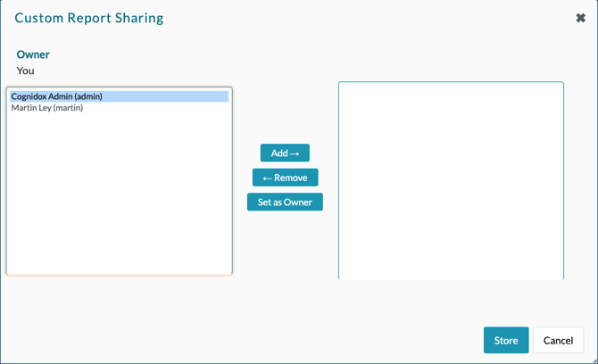Viewport: 598px width, 364px height.
Task: Click blank space in the available users list
Action: [119, 196]
